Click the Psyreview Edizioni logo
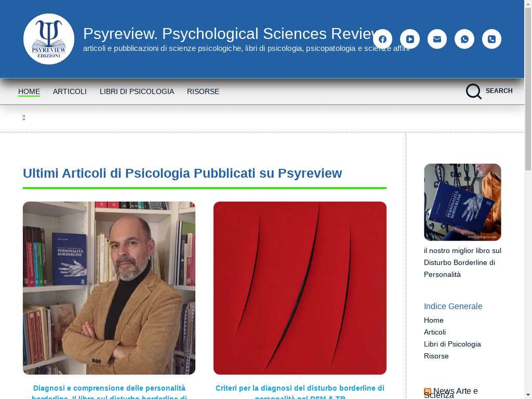Image resolution: width=532 pixels, height=399 pixels. [49, 39]
